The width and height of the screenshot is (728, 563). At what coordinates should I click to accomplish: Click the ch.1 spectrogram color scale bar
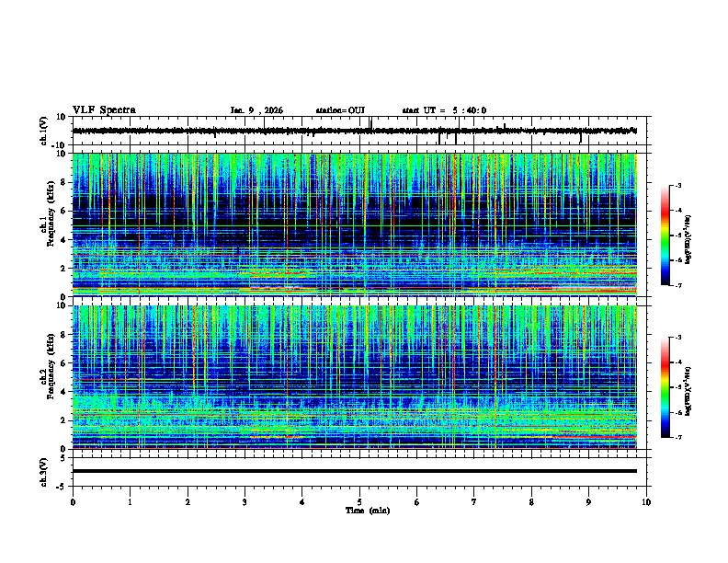(665, 236)
